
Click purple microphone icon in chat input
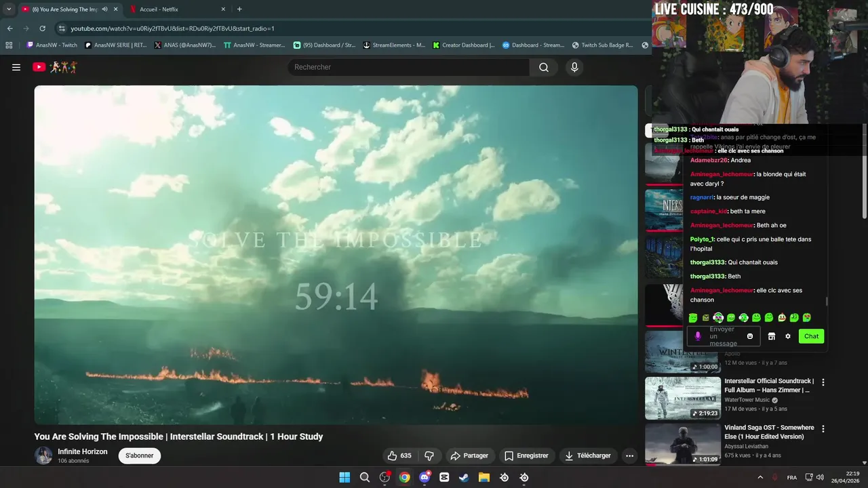698,336
